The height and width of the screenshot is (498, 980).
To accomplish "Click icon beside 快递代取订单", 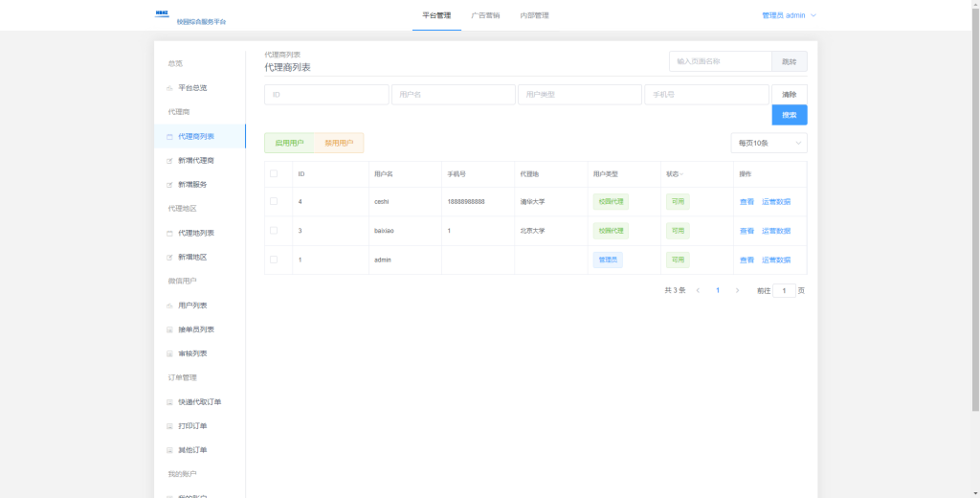I will [169, 402].
